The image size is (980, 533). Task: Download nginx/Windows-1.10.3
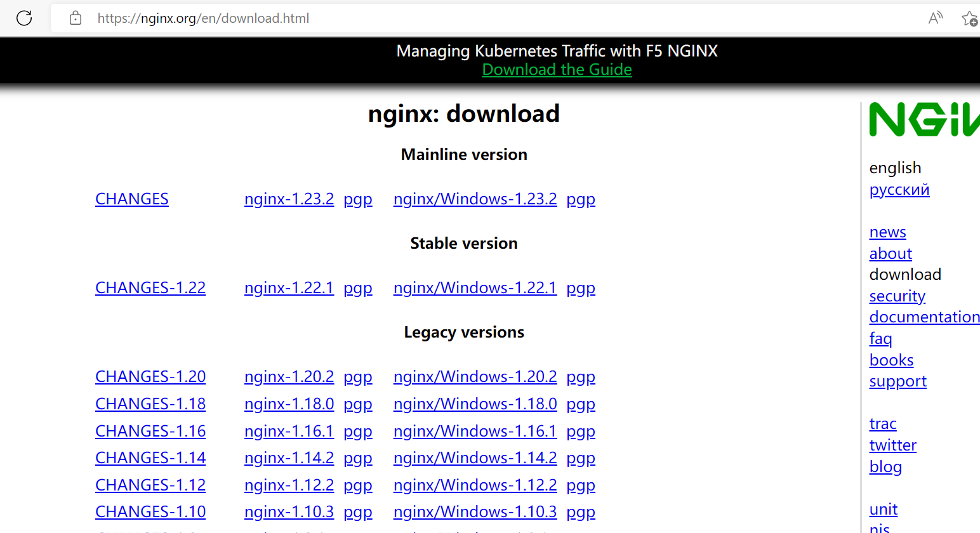click(475, 511)
